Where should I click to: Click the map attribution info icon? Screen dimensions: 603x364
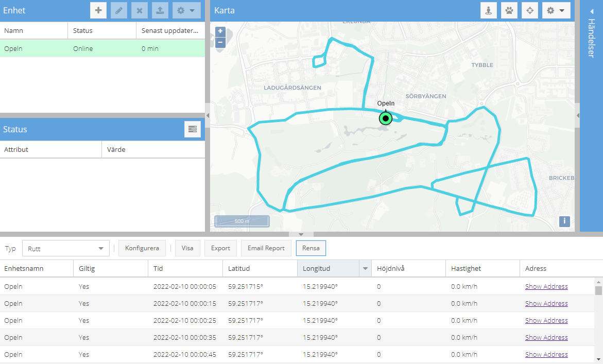click(x=564, y=221)
